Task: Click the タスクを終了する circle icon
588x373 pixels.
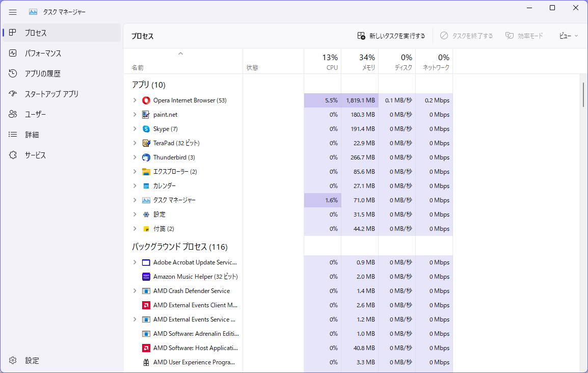Action: [x=444, y=36]
